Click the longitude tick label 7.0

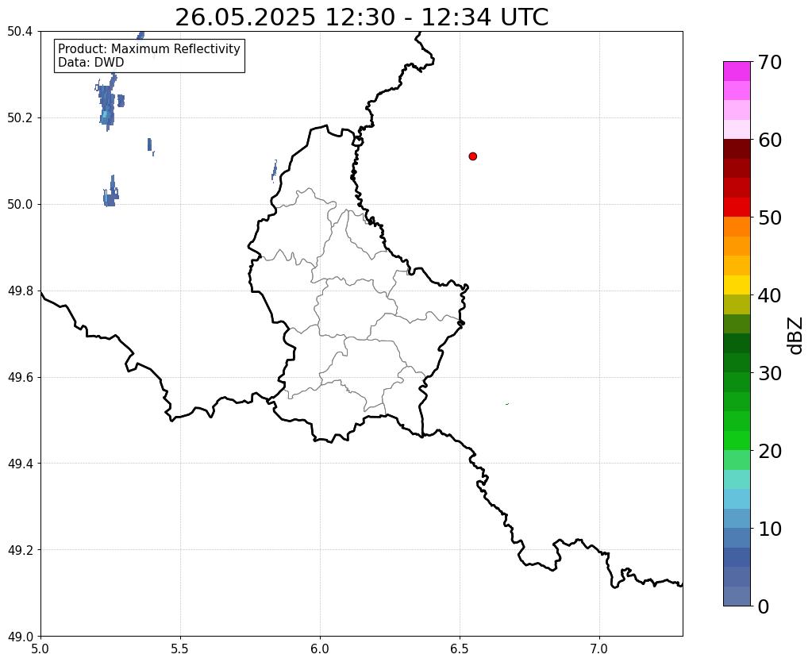[599, 649]
